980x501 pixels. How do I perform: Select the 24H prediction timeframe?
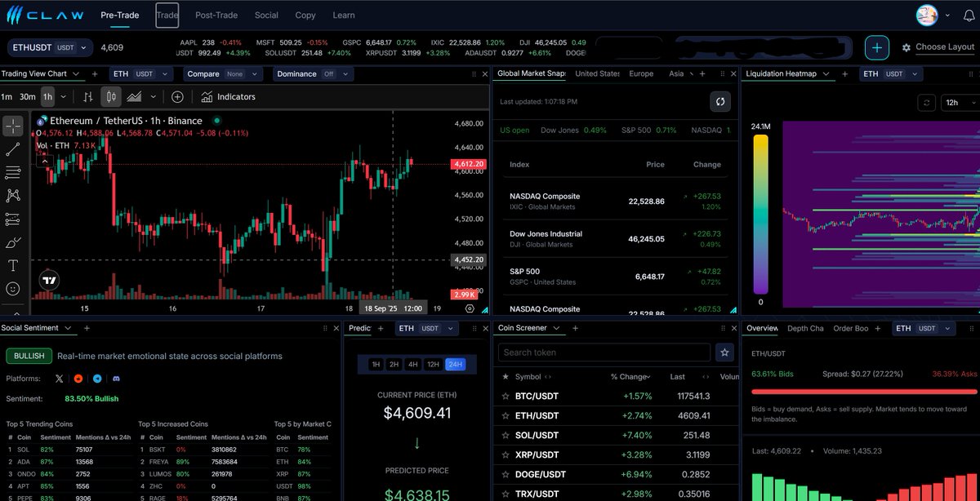click(x=455, y=364)
